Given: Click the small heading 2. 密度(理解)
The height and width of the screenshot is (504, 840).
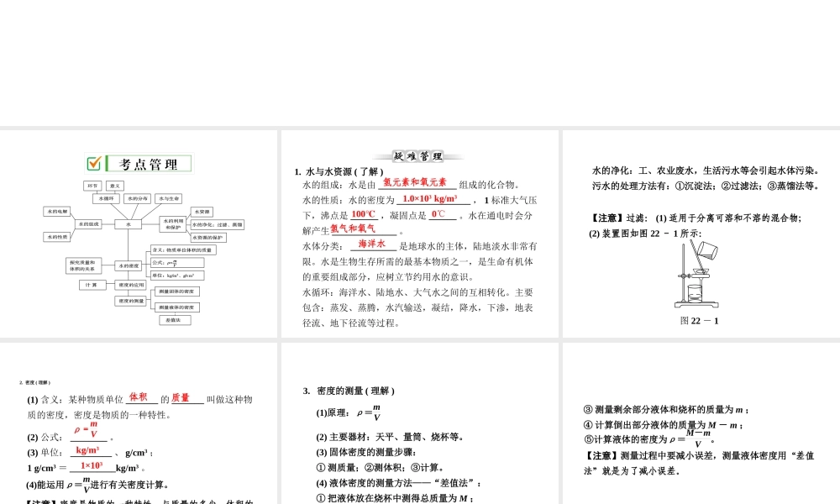Looking at the screenshot, I should click(34, 382).
